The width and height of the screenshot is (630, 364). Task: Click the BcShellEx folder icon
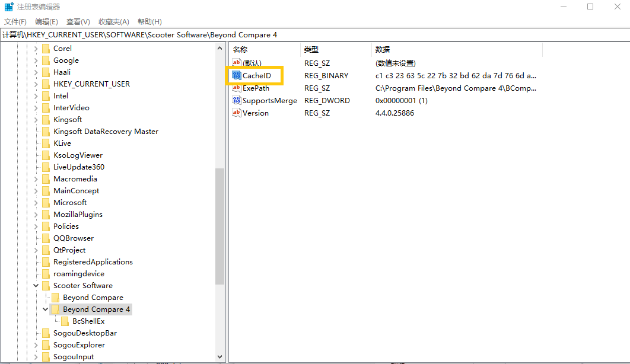65,321
